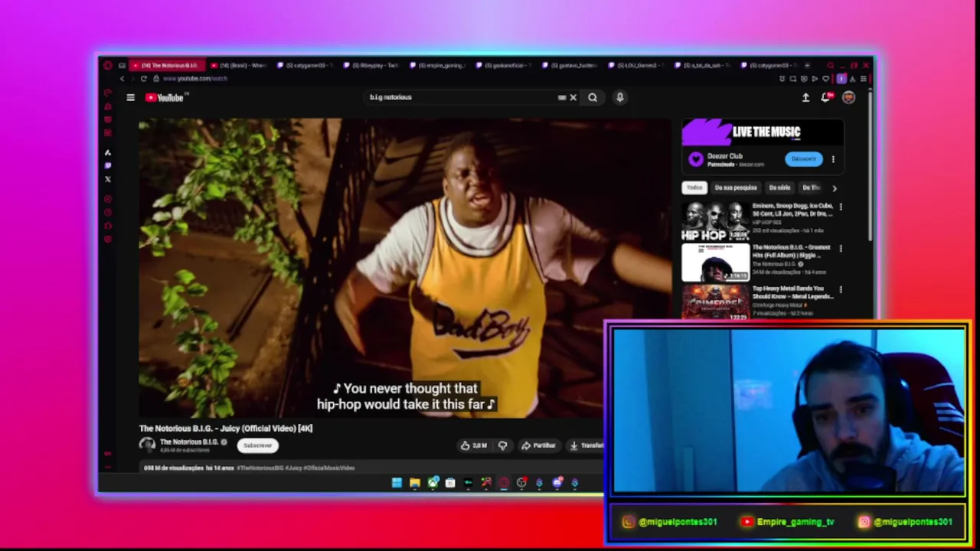Start voice search with the microphone
Image resolution: width=980 pixels, height=551 pixels.
pyautogui.click(x=619, y=97)
